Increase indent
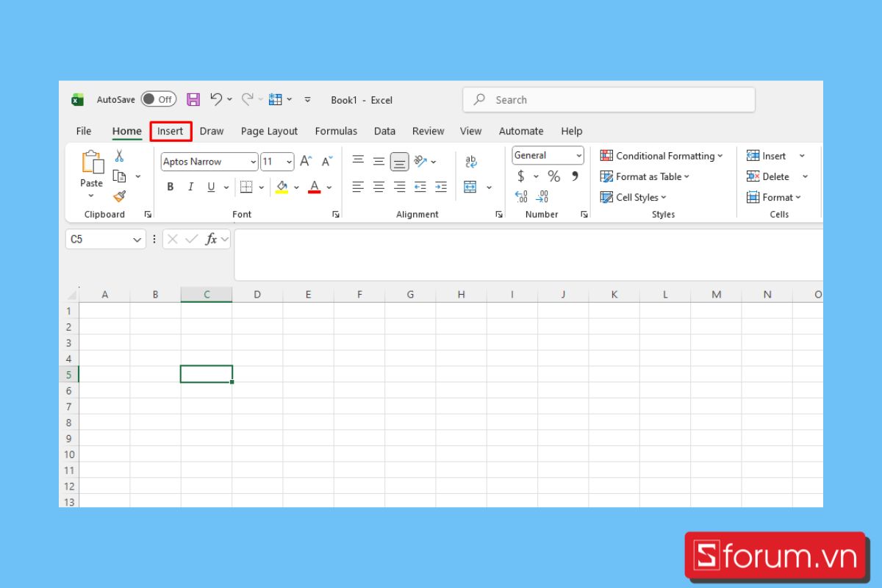This screenshot has width=882, height=588. (x=440, y=187)
